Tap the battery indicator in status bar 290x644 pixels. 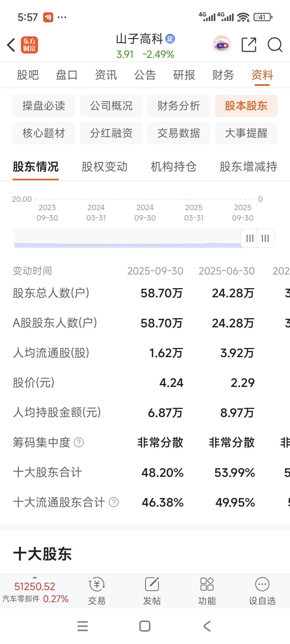263,17
